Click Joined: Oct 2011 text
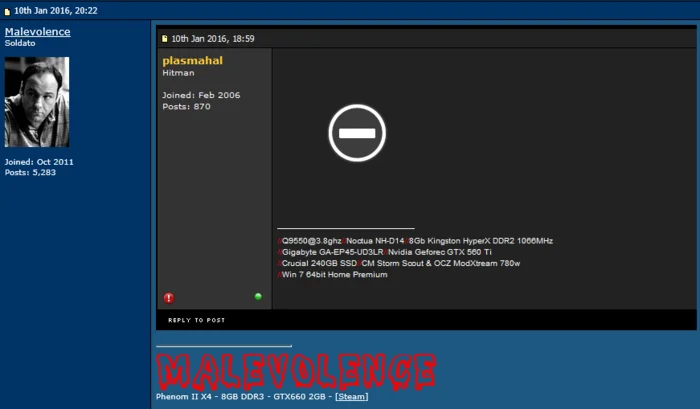 (x=39, y=162)
